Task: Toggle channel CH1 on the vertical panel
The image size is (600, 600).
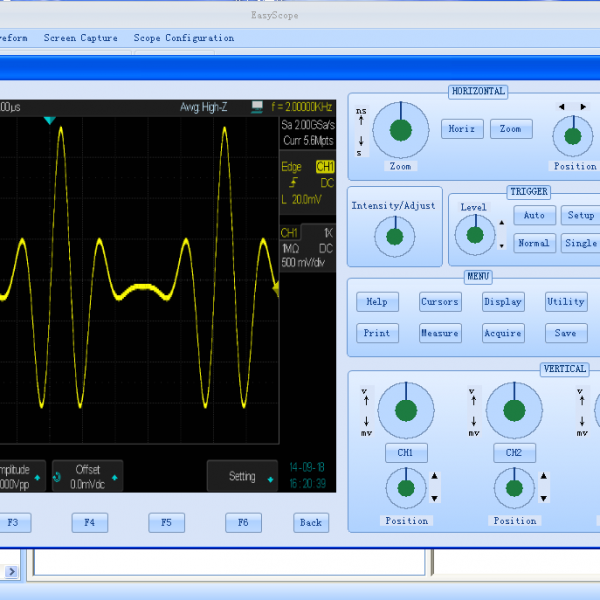Action: pos(405,452)
